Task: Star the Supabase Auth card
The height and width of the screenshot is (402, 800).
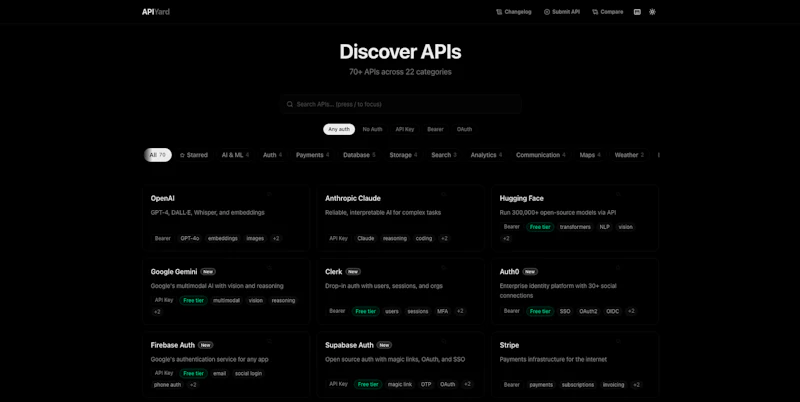Action: [444, 341]
